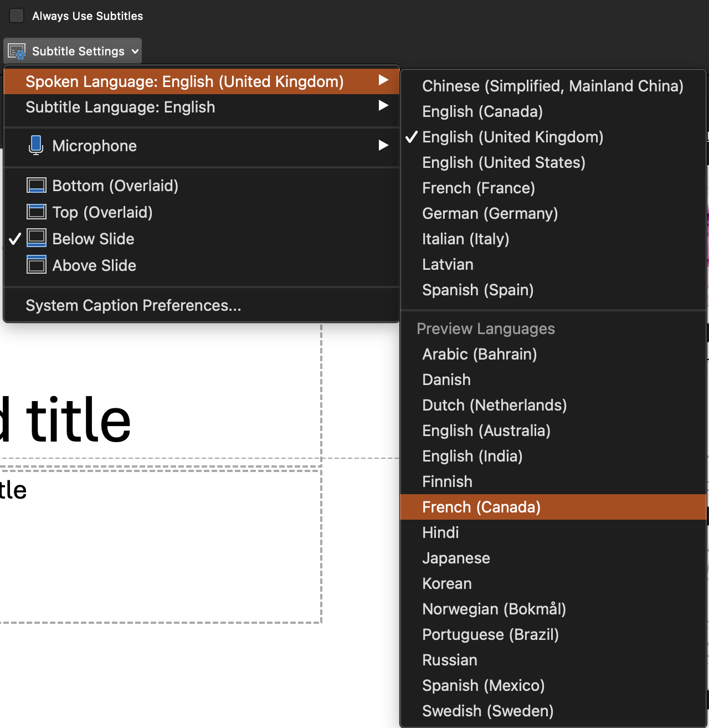Select Arabic (Bahrain) preview language
This screenshot has width=709, height=728.
553,354
